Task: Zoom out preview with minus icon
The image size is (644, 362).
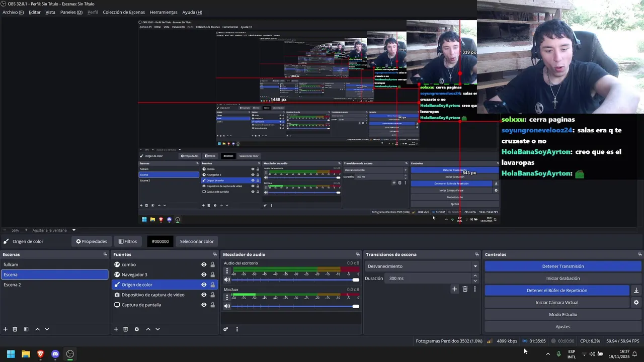Action: (x=5, y=230)
